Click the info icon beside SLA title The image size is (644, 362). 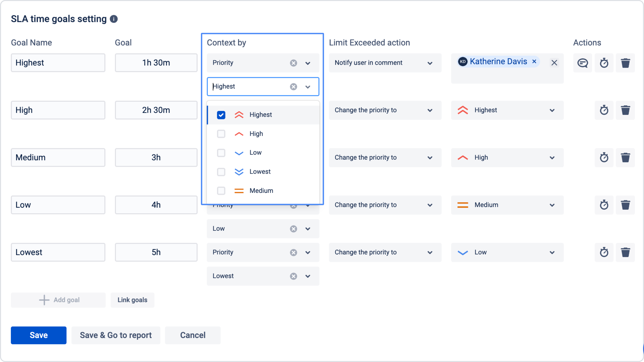[114, 19]
